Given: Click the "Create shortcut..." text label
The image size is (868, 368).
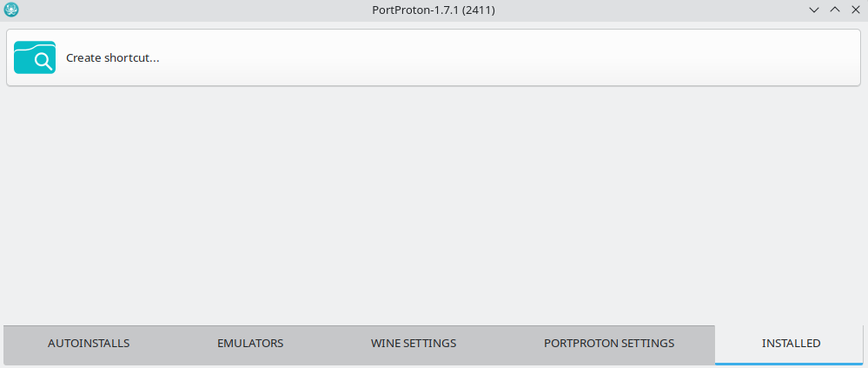Looking at the screenshot, I should coord(113,57).
